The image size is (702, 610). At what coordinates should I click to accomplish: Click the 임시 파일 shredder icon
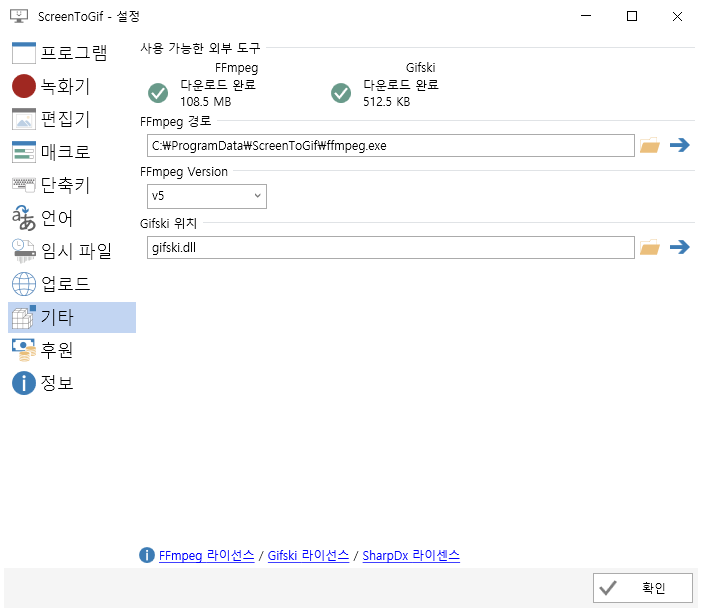[x=24, y=251]
